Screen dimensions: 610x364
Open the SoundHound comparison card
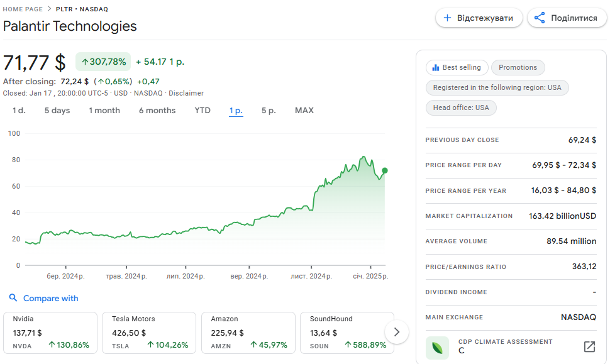pos(347,333)
